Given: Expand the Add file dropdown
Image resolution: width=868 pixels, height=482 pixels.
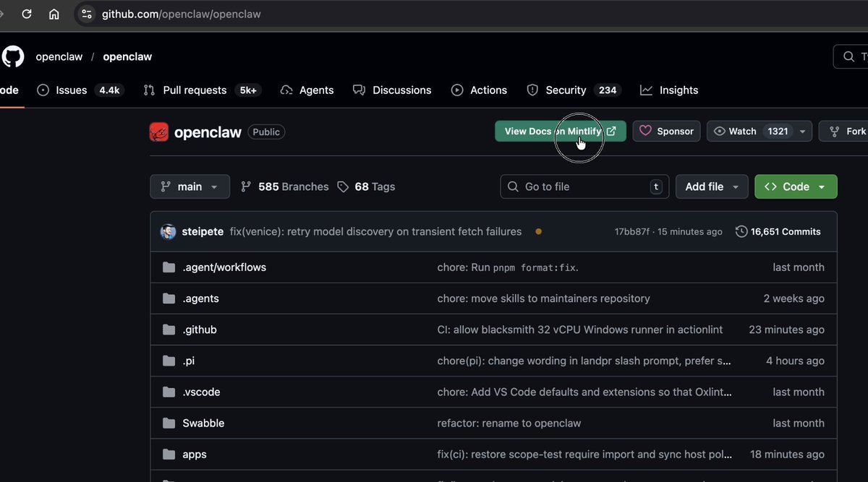Looking at the screenshot, I should coord(712,186).
